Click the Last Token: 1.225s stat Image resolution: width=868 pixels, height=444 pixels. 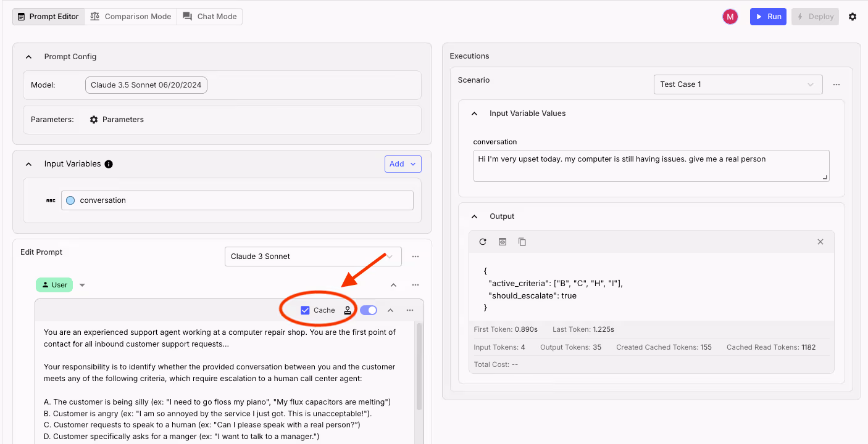(x=583, y=329)
